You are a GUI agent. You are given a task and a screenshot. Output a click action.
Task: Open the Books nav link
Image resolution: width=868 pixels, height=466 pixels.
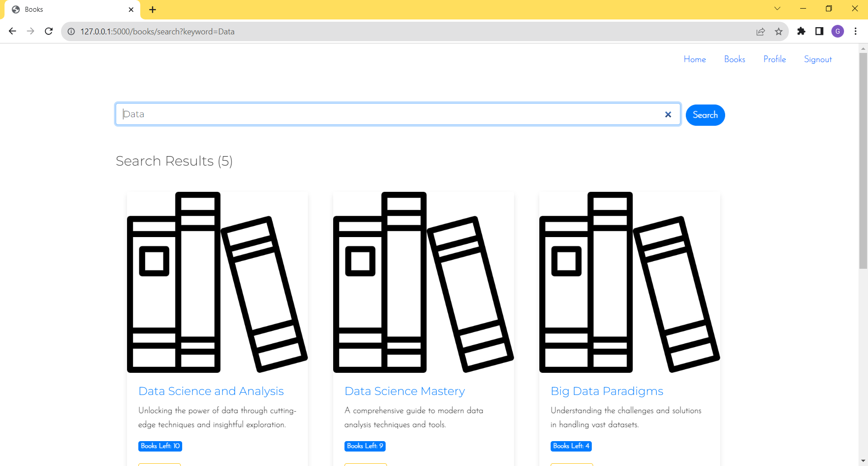(x=735, y=59)
